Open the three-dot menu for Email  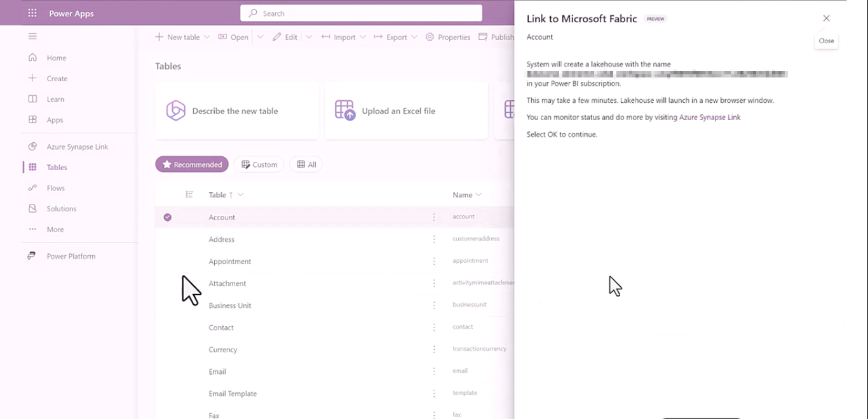[x=434, y=371]
